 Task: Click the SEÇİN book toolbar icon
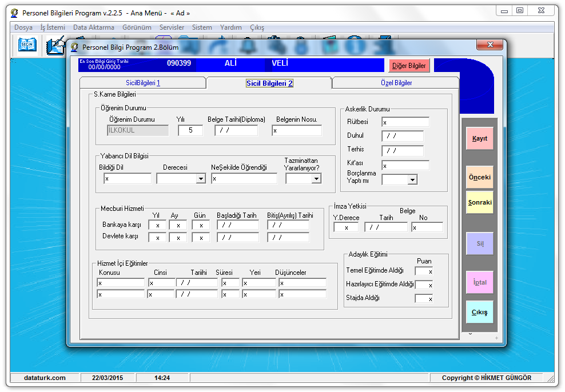[x=27, y=45]
